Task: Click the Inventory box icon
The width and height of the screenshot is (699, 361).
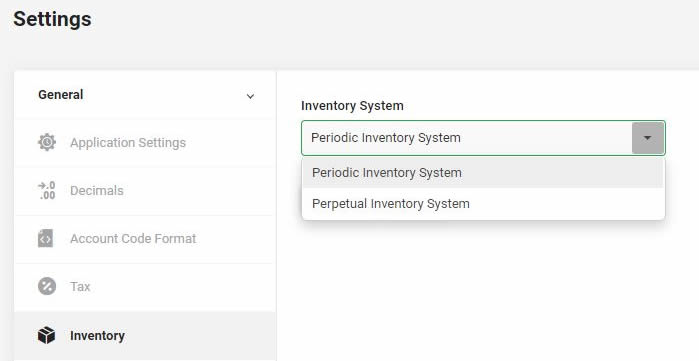Action: click(46, 336)
